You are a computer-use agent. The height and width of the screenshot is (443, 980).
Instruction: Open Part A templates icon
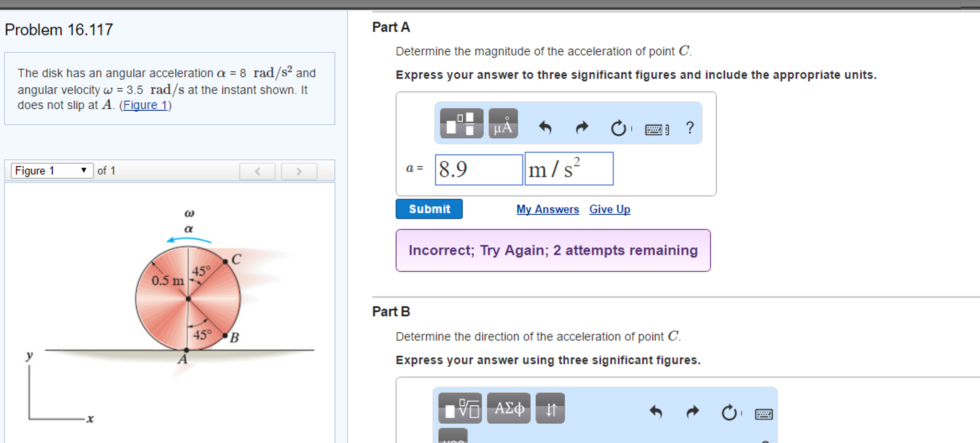[461, 123]
